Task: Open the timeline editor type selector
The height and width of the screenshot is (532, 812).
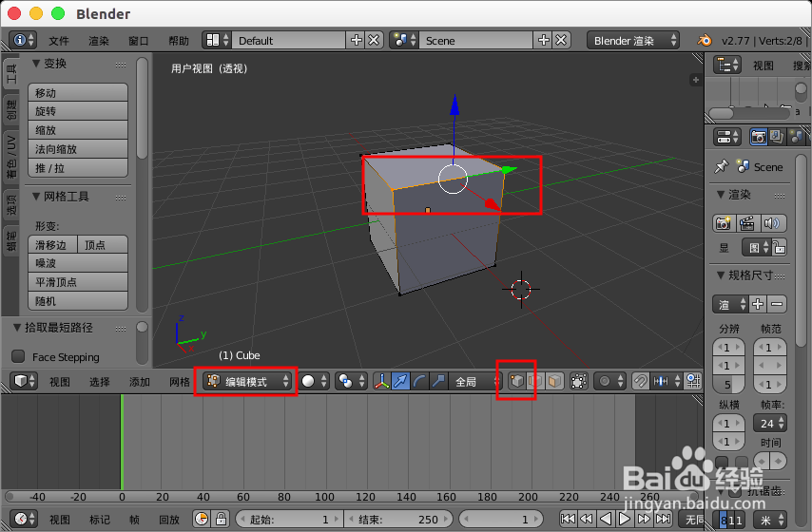Action: click(24, 519)
